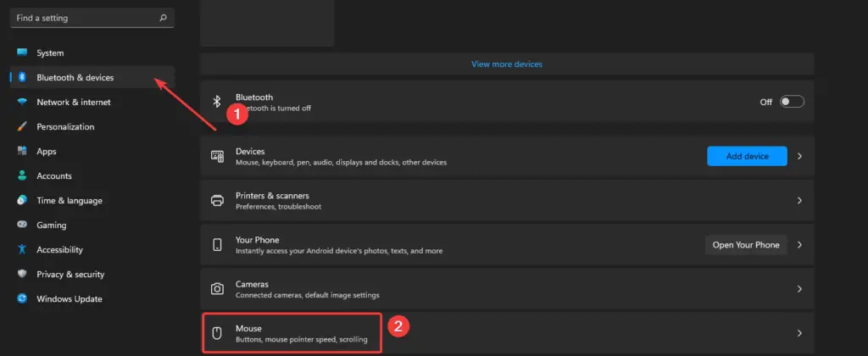Open the Cameras row chevron
The height and width of the screenshot is (356, 868).
pos(799,289)
